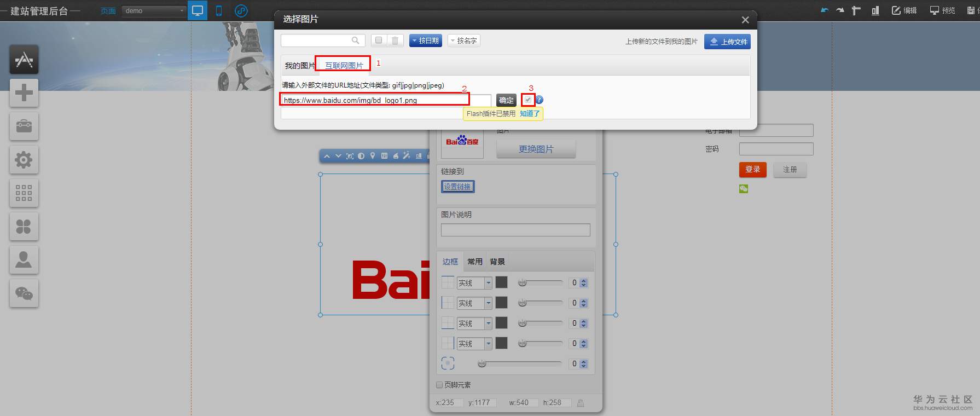Click the second border width slider
980x416 pixels.
pos(541,303)
